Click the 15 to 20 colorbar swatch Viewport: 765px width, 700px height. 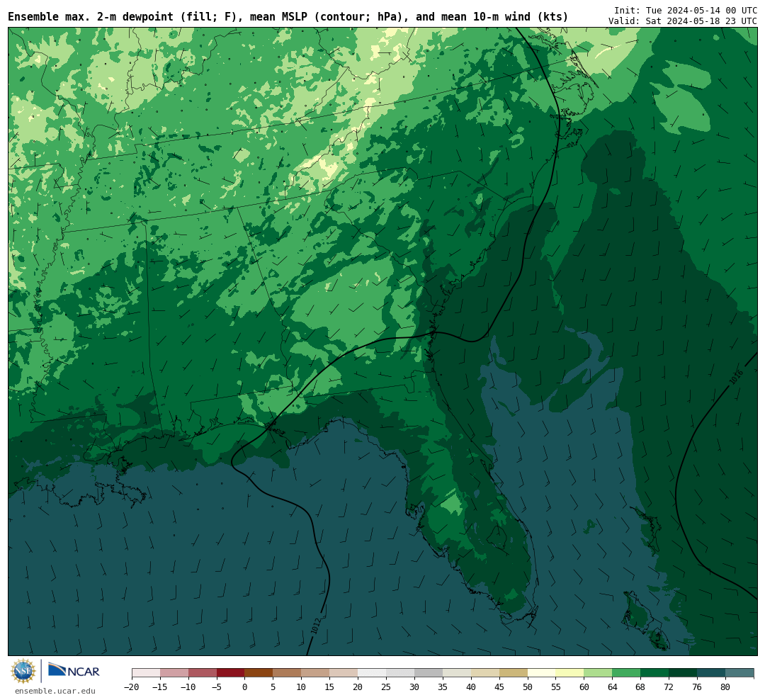[344, 673]
